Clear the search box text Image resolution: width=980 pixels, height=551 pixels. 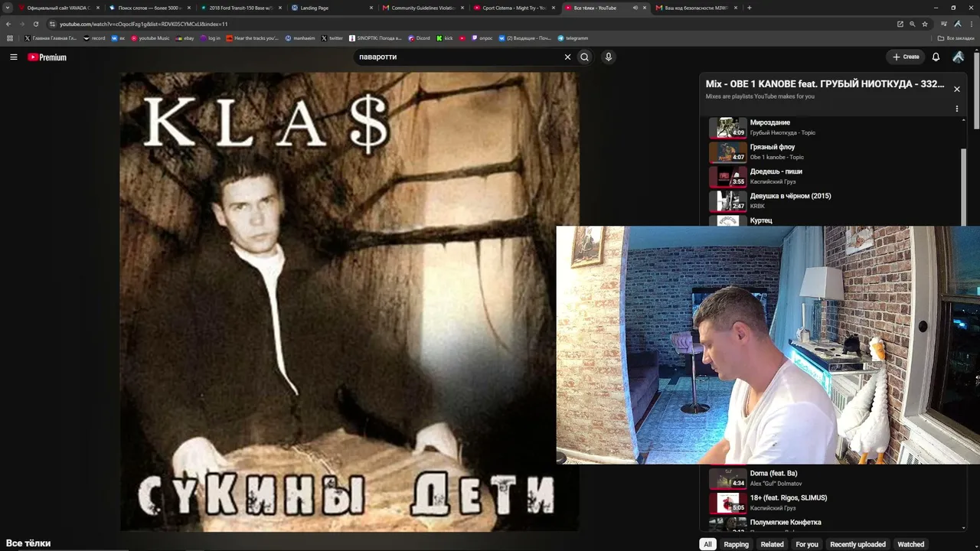coord(567,57)
